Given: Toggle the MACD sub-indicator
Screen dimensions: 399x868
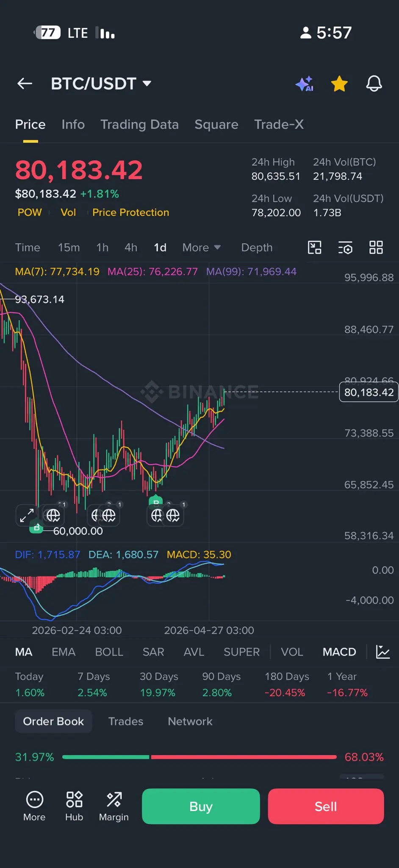Looking at the screenshot, I should [x=339, y=652].
